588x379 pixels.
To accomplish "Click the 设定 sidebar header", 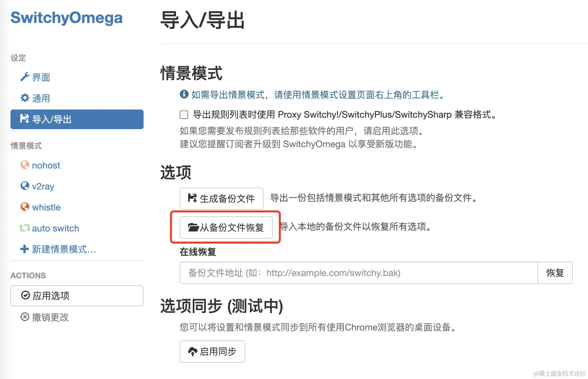I will pyautogui.click(x=18, y=58).
